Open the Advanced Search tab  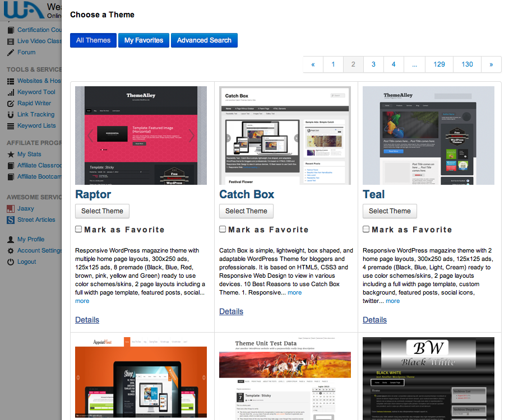[204, 40]
